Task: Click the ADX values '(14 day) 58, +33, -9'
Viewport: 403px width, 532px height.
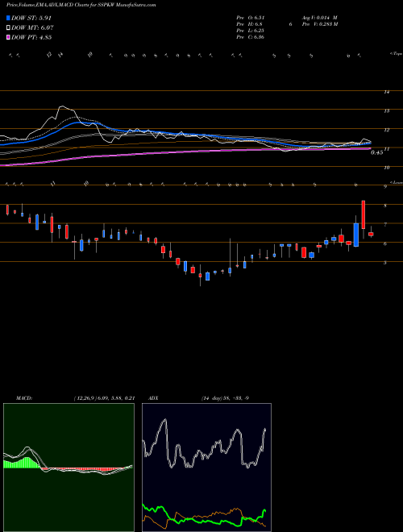Action: coord(225,398)
